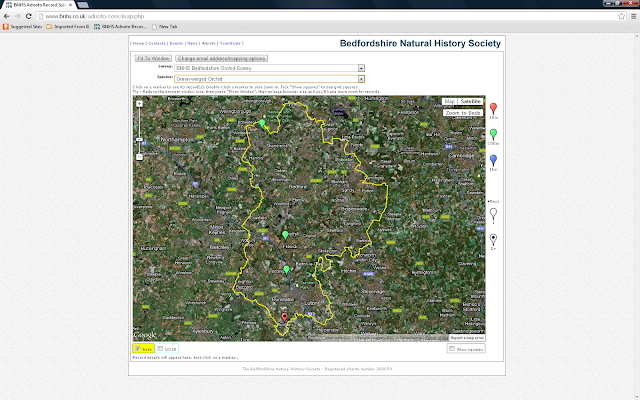Toggle the Beds boundary checkbox
The height and width of the screenshot is (400, 640).
pos(138,349)
